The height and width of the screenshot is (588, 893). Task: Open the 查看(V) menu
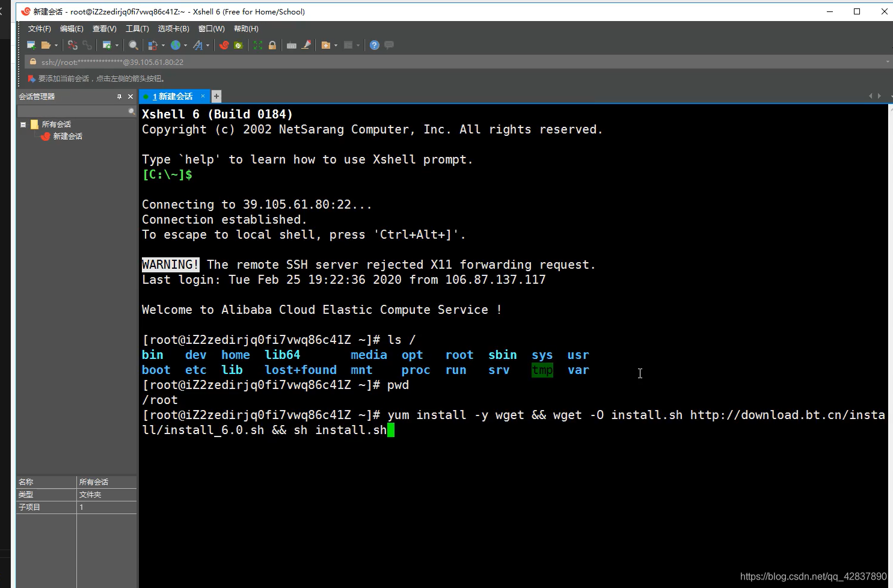point(104,29)
